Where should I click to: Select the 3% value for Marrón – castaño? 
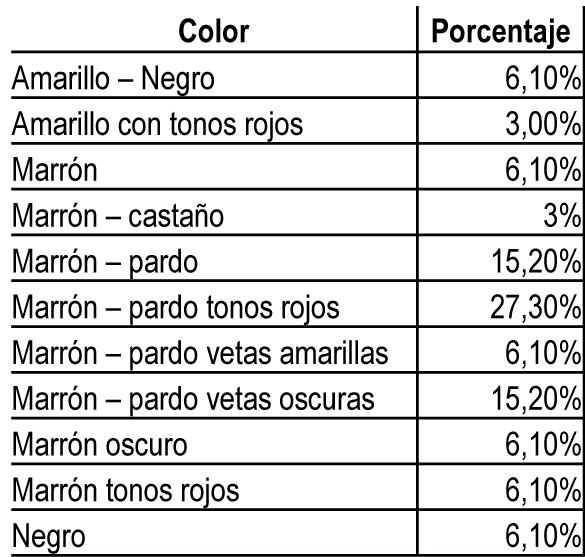pos(562,216)
